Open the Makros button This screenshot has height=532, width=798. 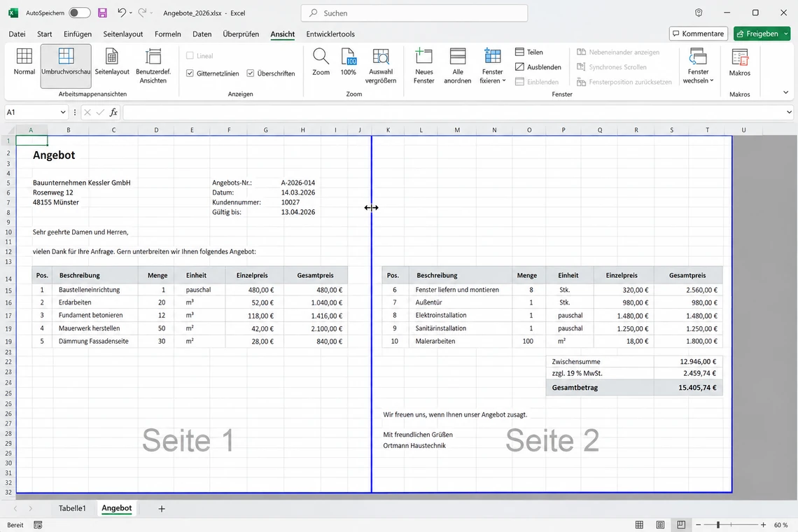pos(739,62)
